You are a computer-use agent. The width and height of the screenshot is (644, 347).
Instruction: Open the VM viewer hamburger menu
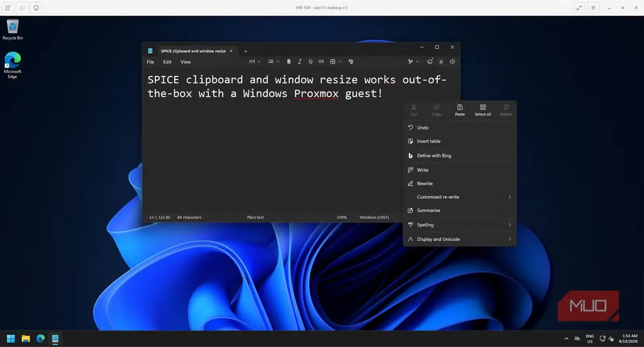point(593,8)
